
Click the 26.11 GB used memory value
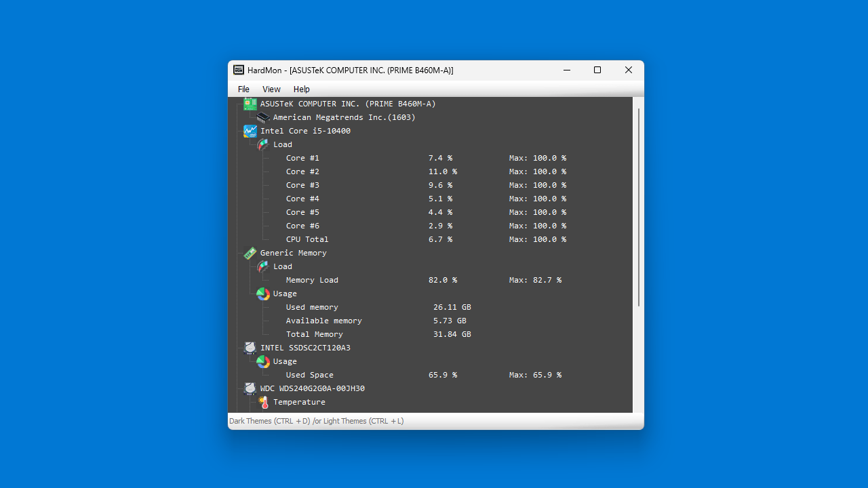(452, 307)
